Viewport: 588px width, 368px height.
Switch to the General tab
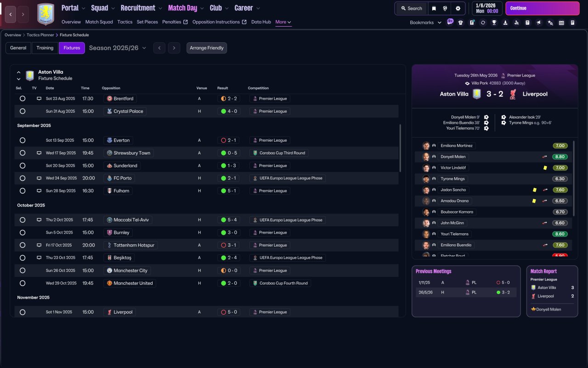click(18, 48)
